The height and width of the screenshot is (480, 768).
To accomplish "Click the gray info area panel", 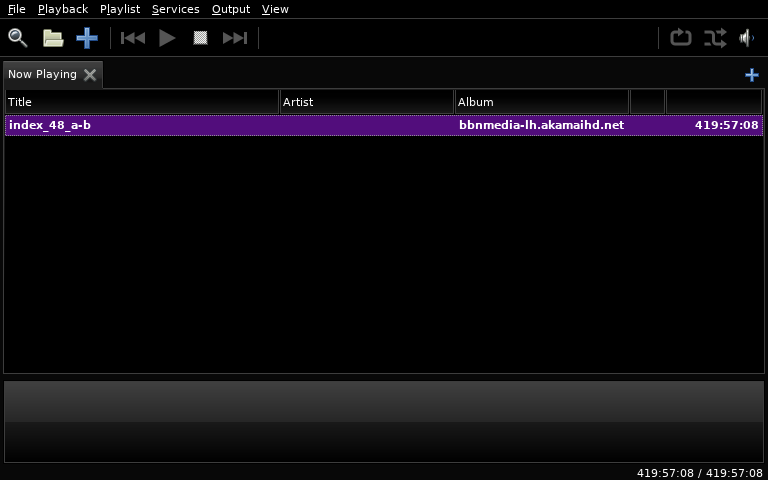I will click(384, 422).
